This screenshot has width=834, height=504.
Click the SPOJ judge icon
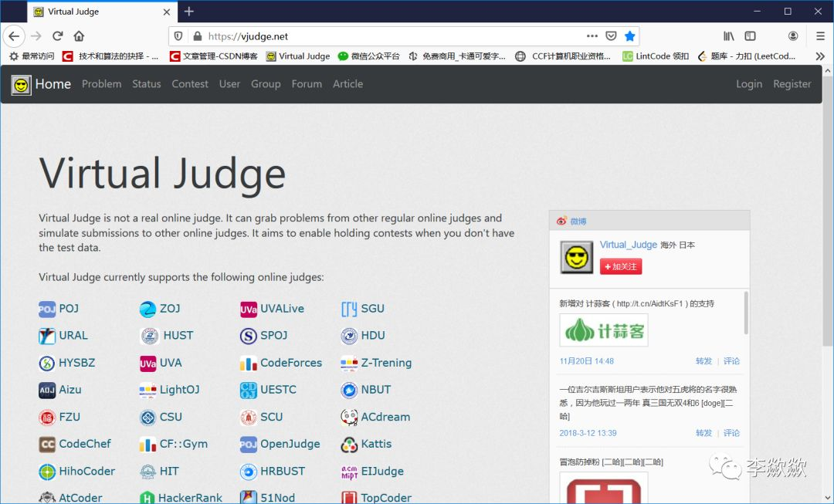(x=249, y=336)
